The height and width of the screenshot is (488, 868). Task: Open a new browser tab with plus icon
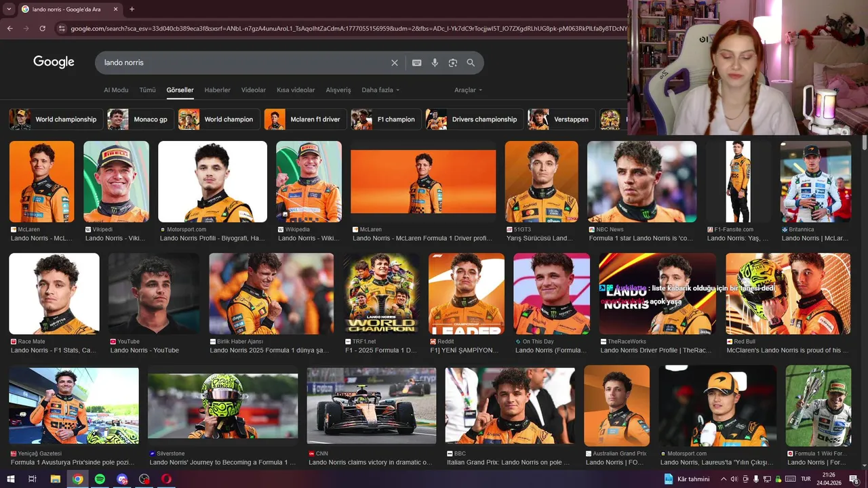132,9
